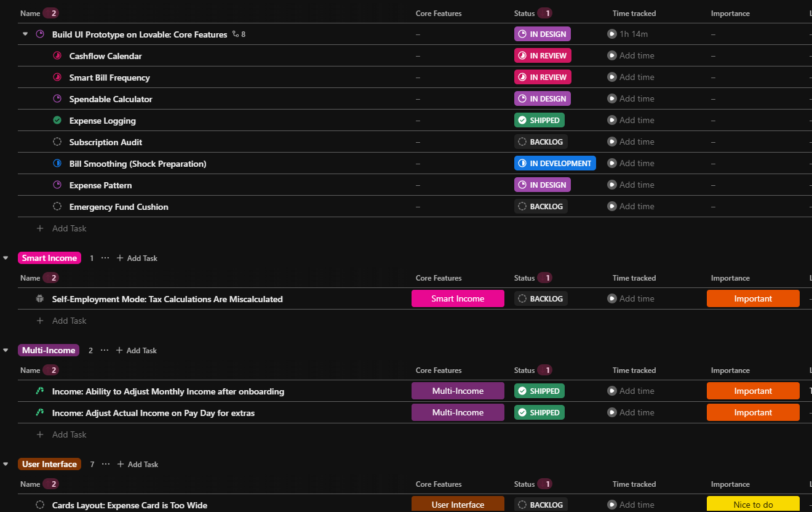Collapse the Smart Income group
812x512 pixels.
pyautogui.click(x=6, y=258)
